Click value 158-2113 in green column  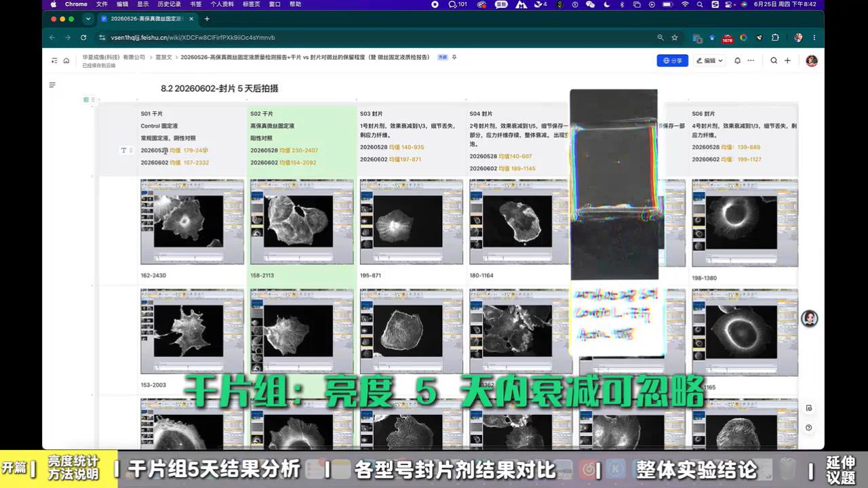(263, 276)
